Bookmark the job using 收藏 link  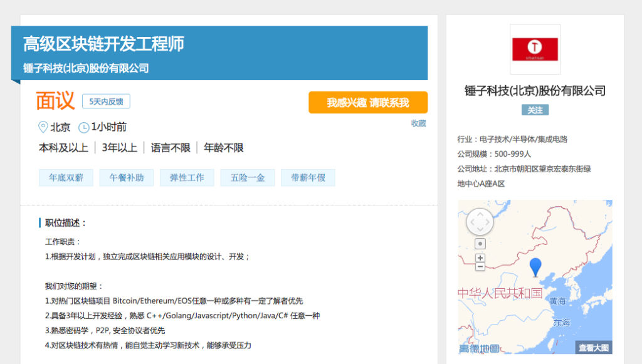(418, 123)
